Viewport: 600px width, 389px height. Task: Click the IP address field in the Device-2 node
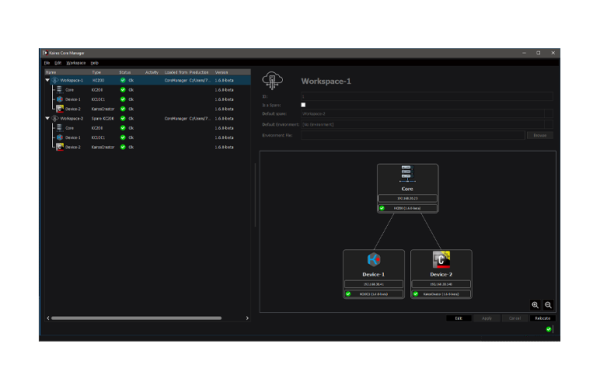pyautogui.click(x=441, y=284)
